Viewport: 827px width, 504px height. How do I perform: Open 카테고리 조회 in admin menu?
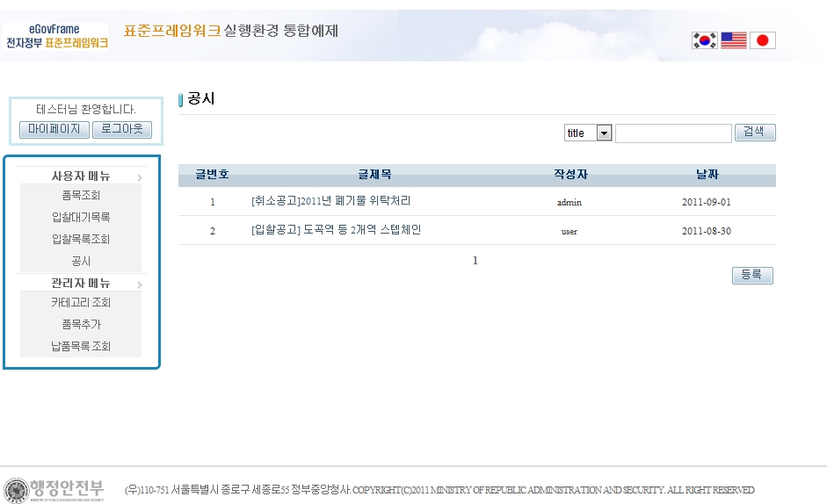click(x=81, y=303)
